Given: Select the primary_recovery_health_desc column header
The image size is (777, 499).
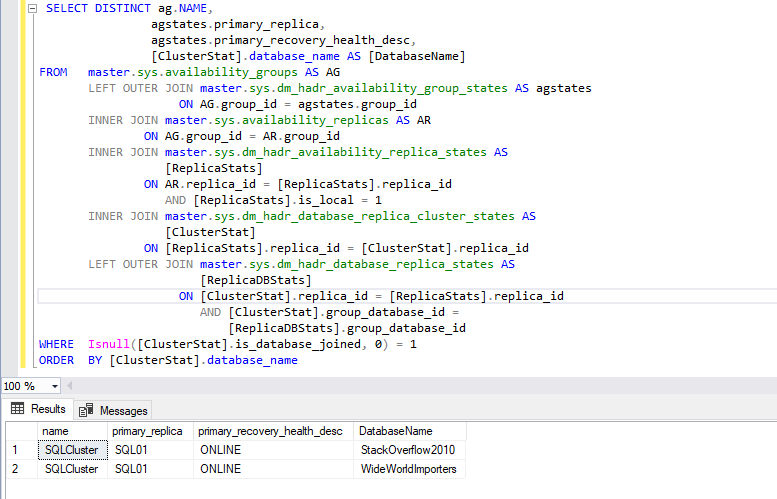Looking at the screenshot, I should (273, 431).
